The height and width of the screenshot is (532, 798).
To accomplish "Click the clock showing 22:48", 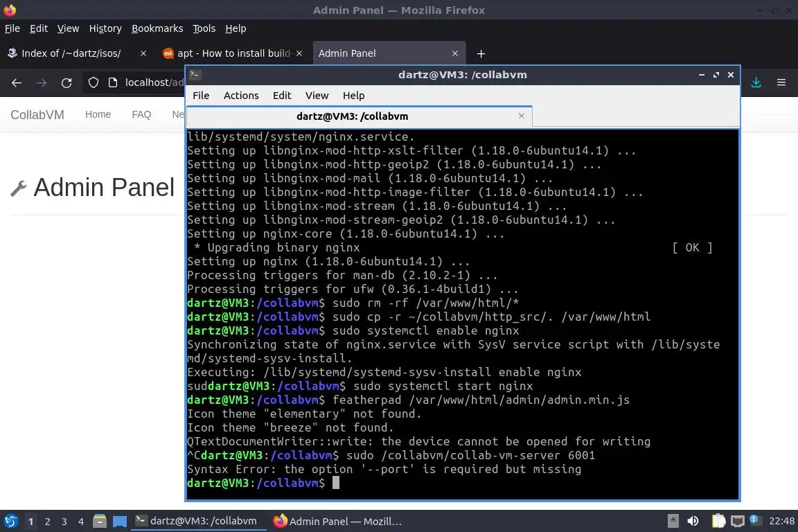I will [781, 521].
